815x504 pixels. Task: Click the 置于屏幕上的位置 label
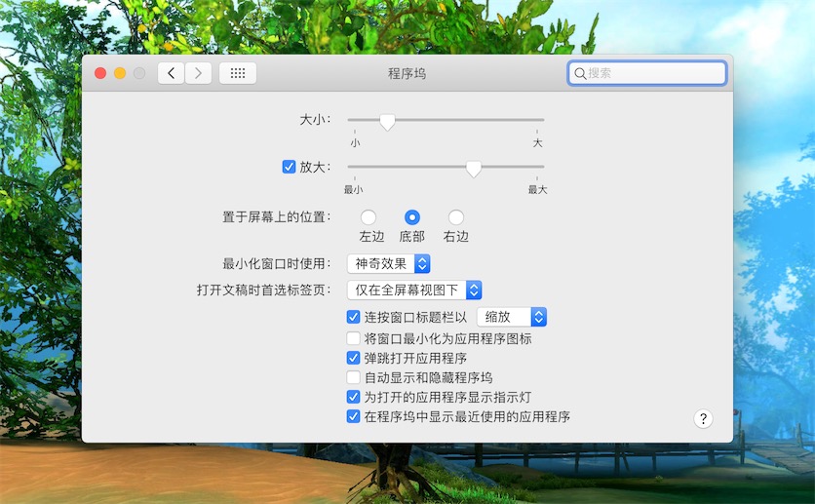coord(277,217)
